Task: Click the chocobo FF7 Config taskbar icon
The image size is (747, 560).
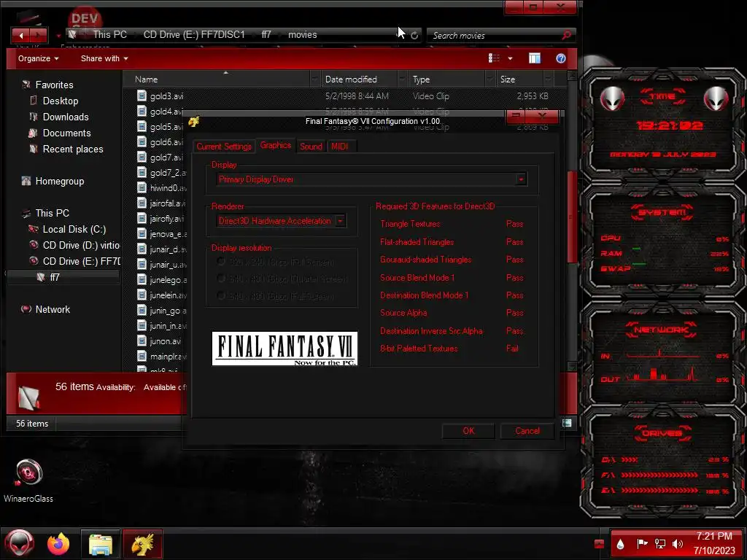Action: click(143, 544)
